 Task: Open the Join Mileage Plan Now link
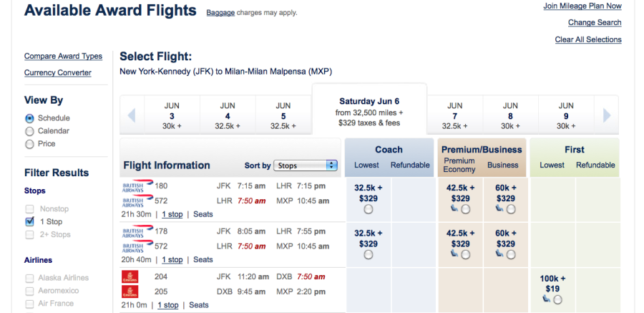[582, 6]
